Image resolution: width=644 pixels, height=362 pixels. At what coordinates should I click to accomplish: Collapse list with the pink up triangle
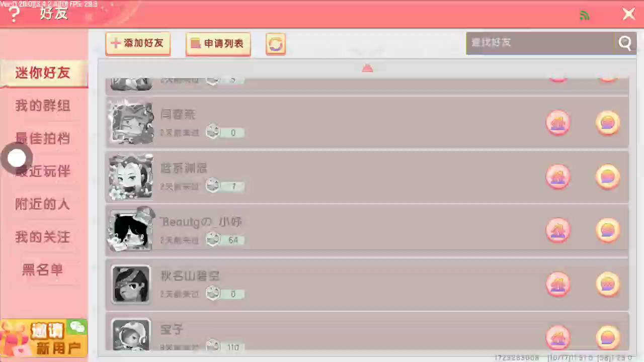point(367,68)
